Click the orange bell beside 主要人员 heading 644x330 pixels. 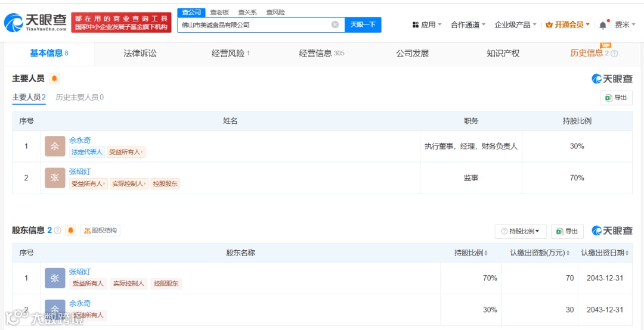coord(55,79)
